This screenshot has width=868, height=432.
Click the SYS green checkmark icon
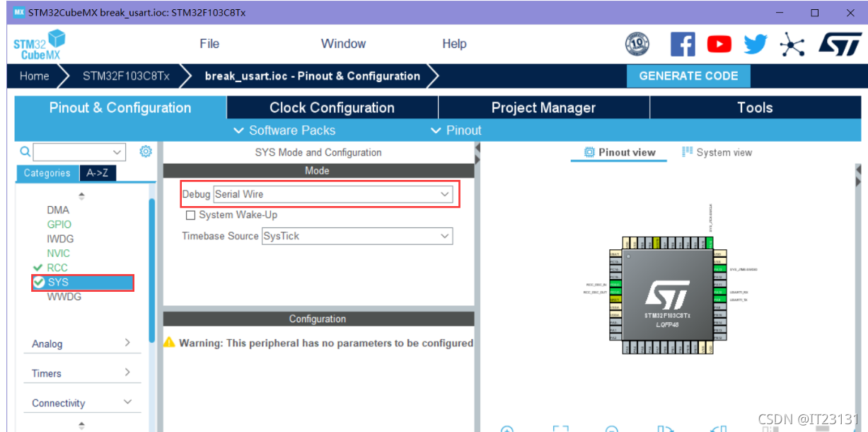coord(40,283)
